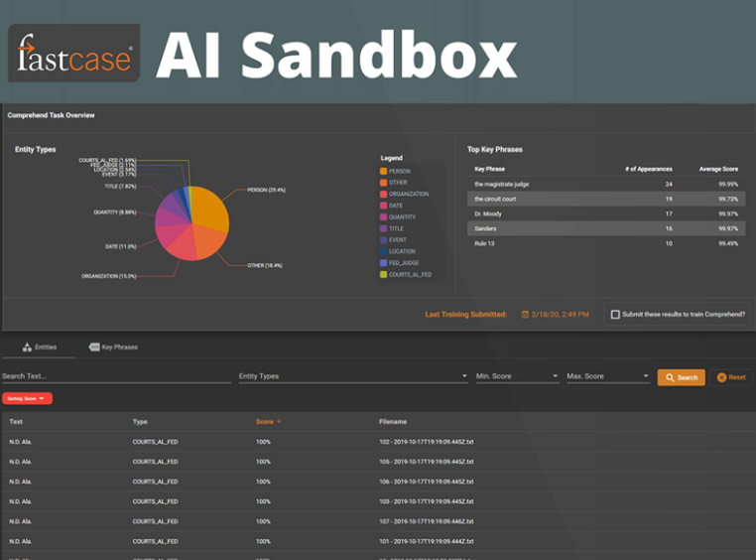Click filename starting with 107 - 2019-10-17
The height and width of the screenshot is (560, 756).
click(427, 521)
